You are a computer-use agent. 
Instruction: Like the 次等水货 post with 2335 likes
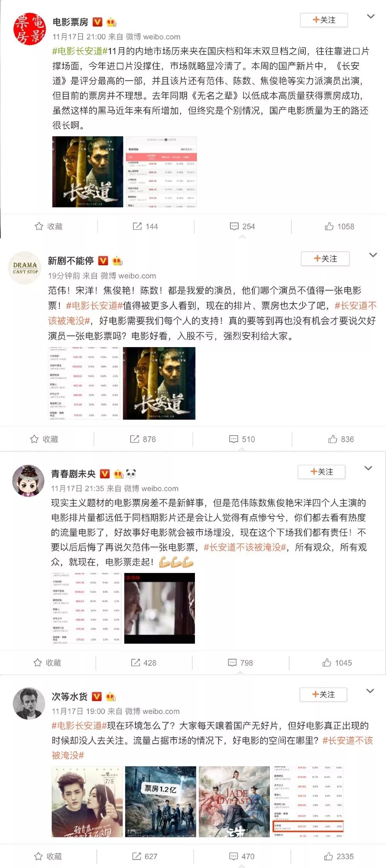click(339, 856)
